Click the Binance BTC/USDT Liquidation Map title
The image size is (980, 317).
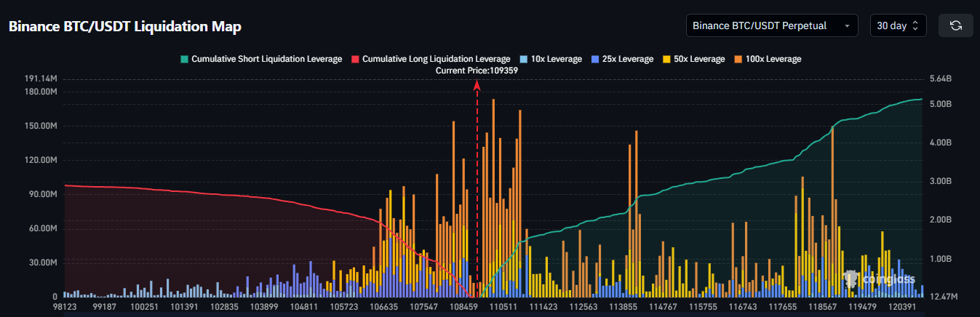pyautogui.click(x=124, y=26)
